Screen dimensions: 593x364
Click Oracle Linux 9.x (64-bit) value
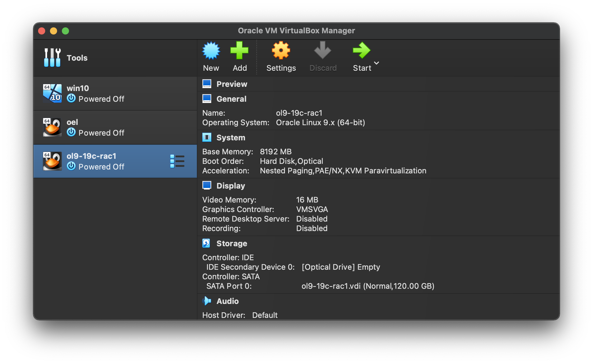[x=320, y=123]
